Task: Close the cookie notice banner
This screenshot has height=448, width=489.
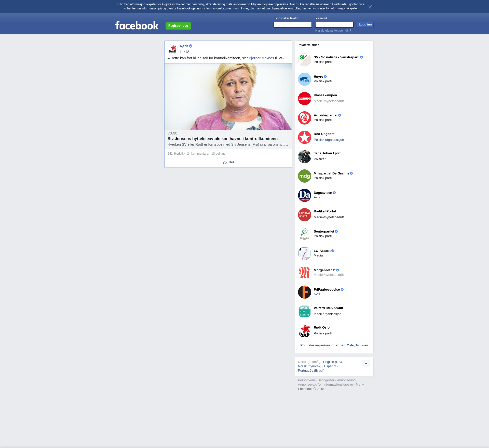Action: (370, 7)
